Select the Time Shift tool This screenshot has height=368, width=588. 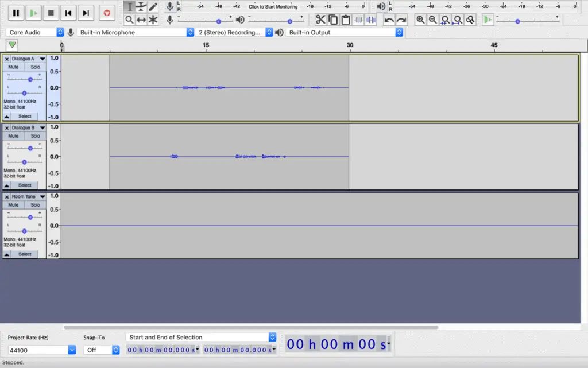pos(141,20)
